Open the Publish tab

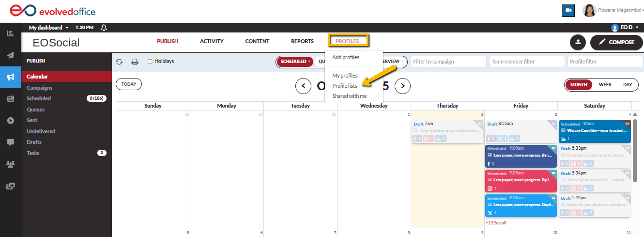pos(168,41)
